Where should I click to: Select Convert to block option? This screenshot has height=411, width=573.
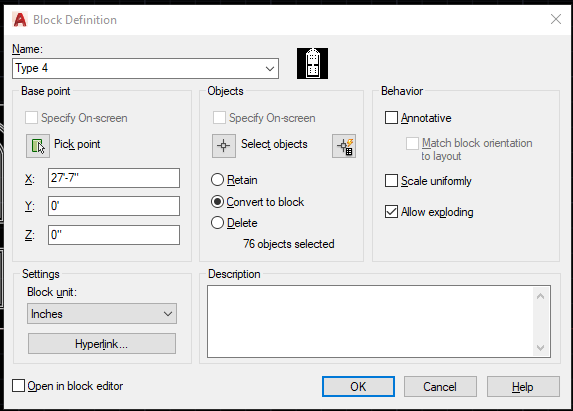[x=217, y=202]
